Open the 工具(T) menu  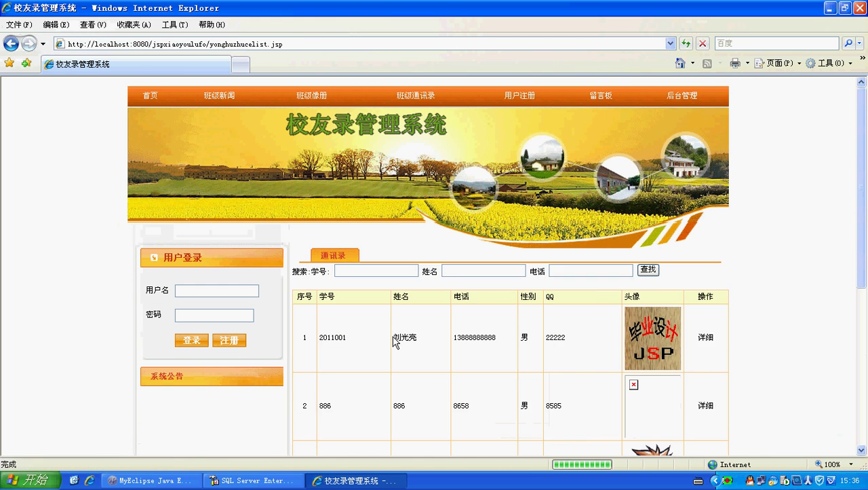pos(175,24)
